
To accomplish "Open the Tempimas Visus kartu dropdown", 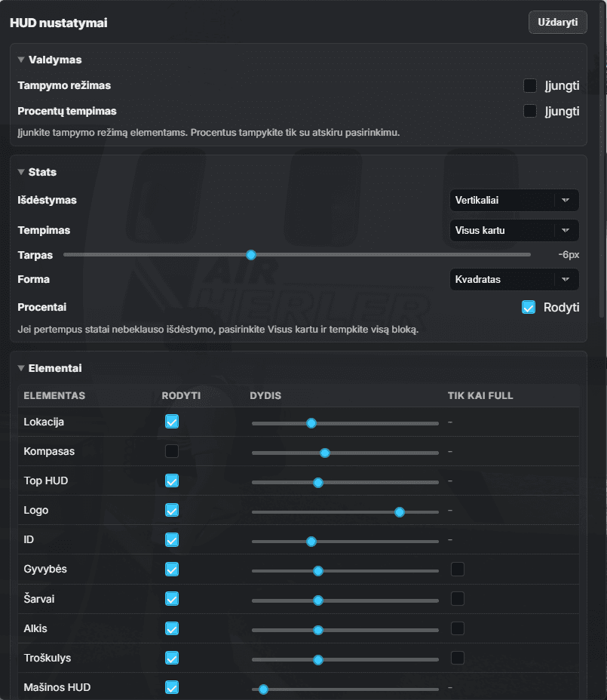I will tap(514, 230).
